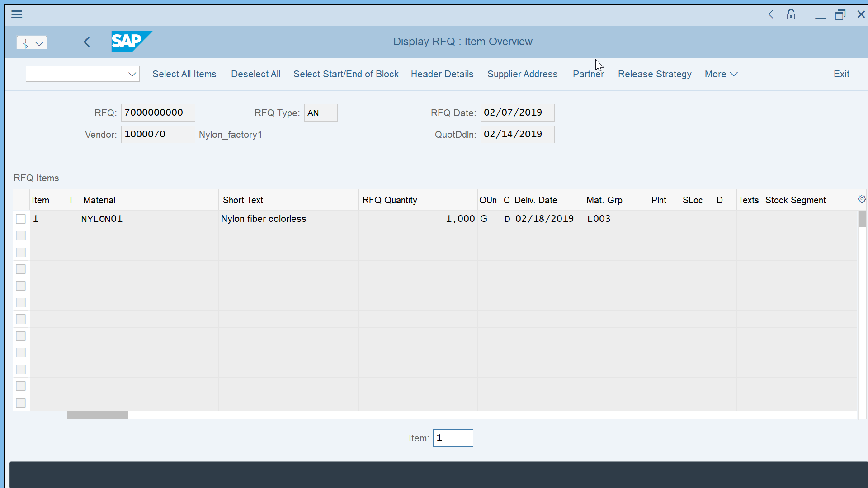This screenshot has height=488, width=868.
Task: Click the settings gear icon on item row
Action: coord(862,199)
